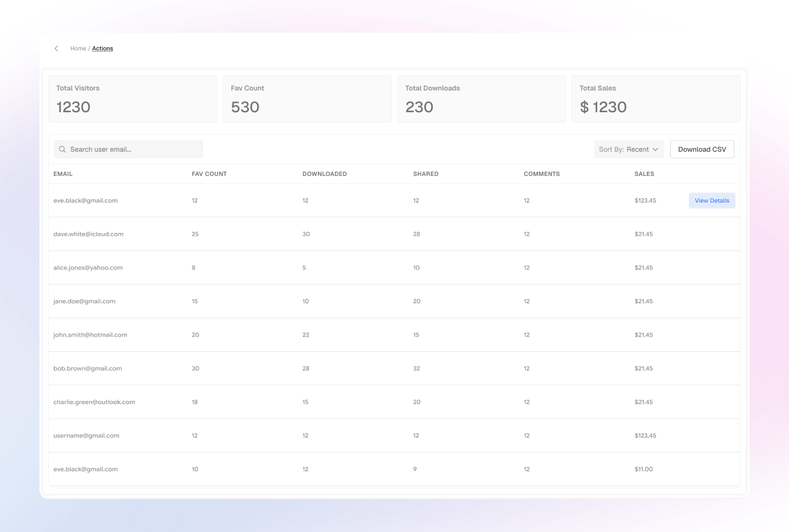Screen dimensions: 789x532
Task: Click the DOWNLOADED column header
Action: [324, 174]
